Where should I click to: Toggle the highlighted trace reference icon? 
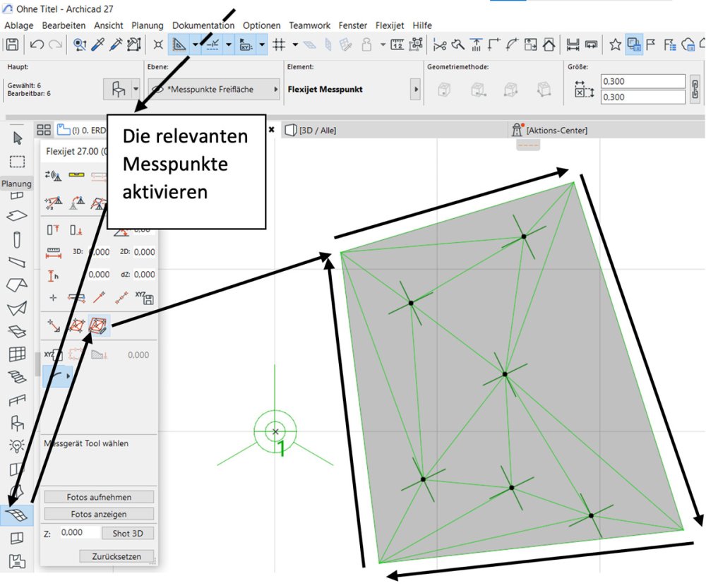(634, 44)
